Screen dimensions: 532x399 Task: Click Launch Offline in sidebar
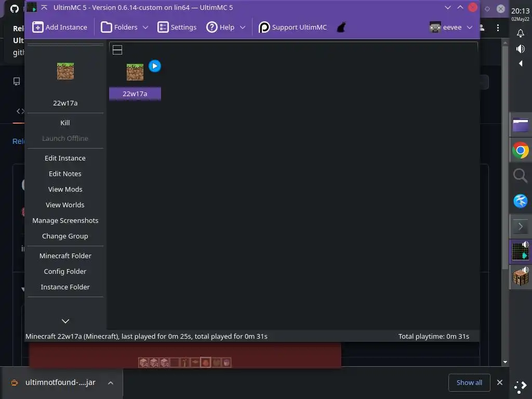65,138
